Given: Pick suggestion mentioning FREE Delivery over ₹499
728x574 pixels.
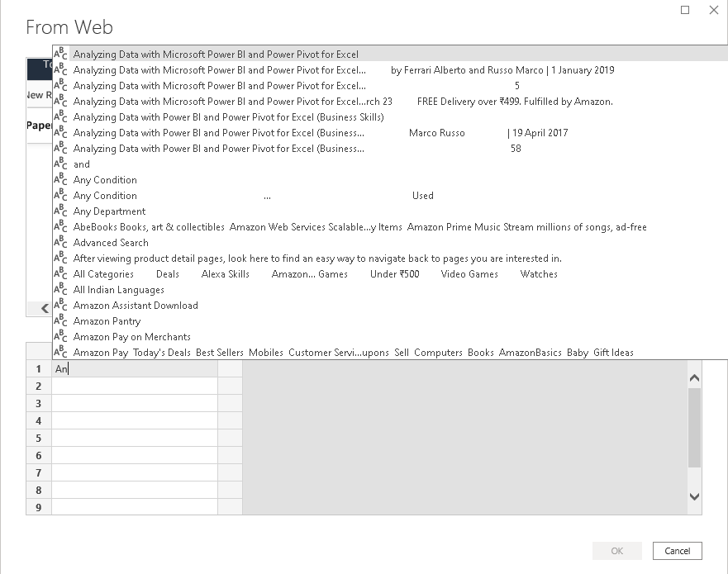Looking at the screenshot, I should [x=390, y=102].
